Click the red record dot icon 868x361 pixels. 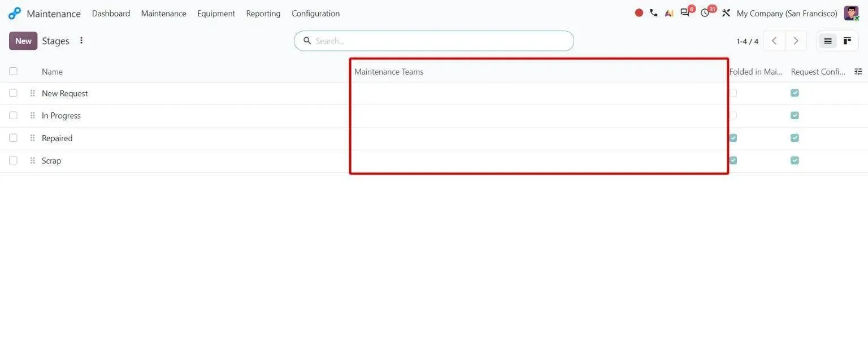(639, 13)
